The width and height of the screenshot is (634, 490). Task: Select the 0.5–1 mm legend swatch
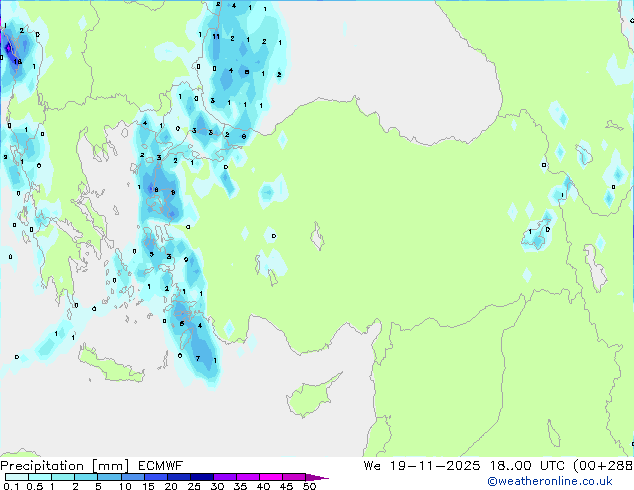(40, 477)
